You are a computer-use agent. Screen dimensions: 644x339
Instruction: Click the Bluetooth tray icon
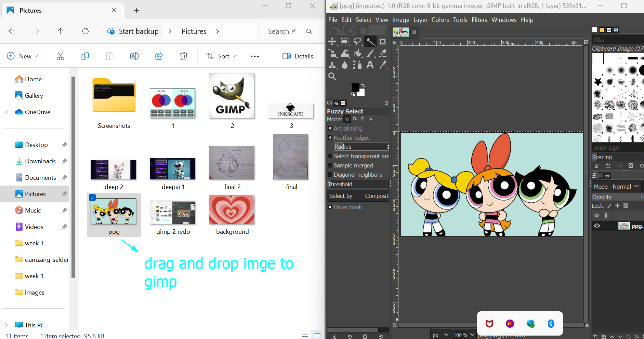click(x=551, y=324)
